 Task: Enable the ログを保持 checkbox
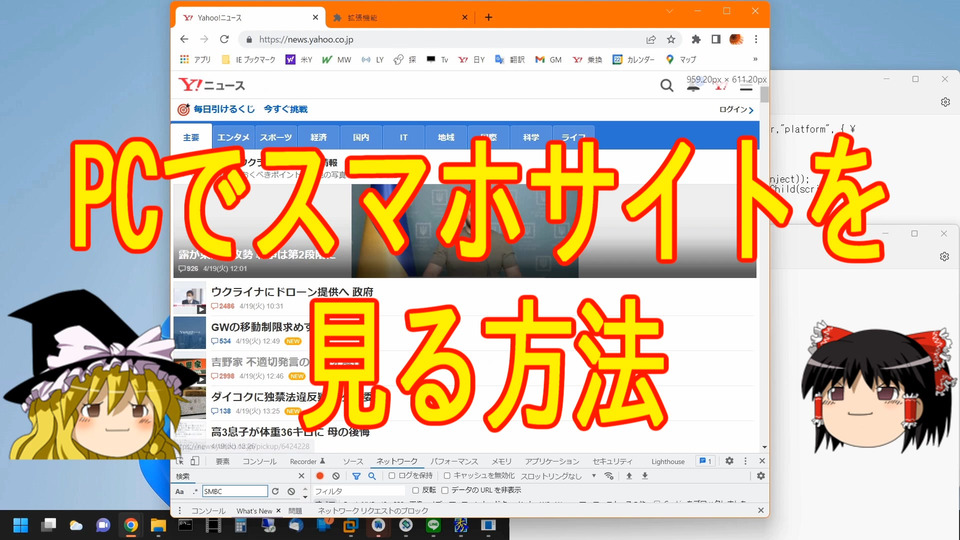(392, 476)
